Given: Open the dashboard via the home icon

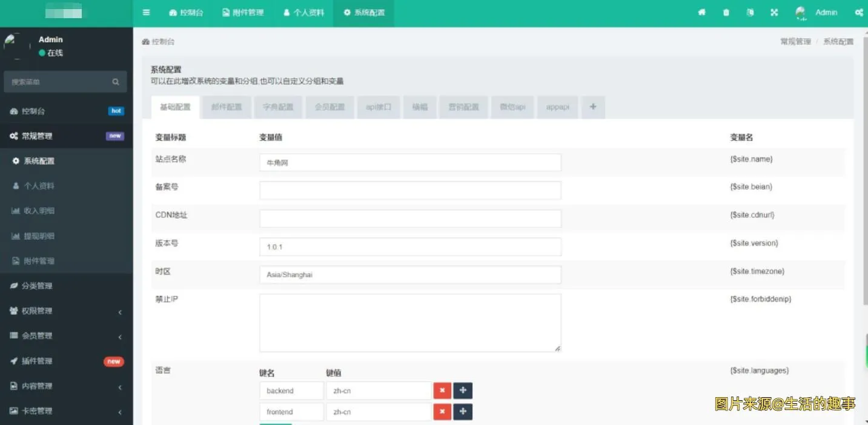Looking at the screenshot, I should (701, 12).
